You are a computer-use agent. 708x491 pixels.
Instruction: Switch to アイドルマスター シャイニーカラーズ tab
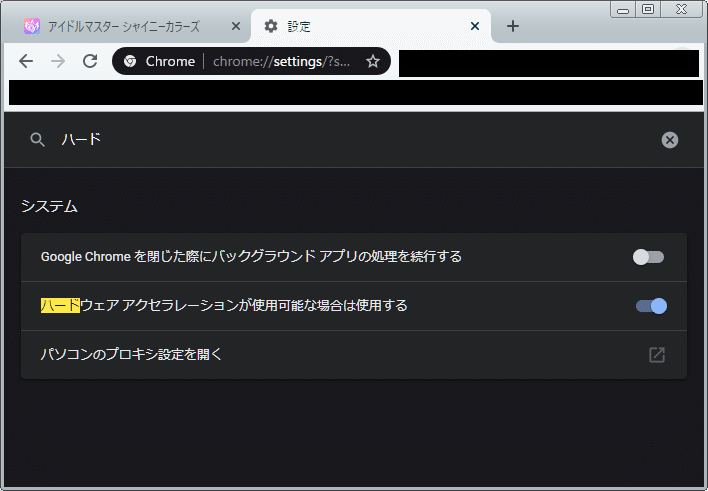click(x=126, y=26)
